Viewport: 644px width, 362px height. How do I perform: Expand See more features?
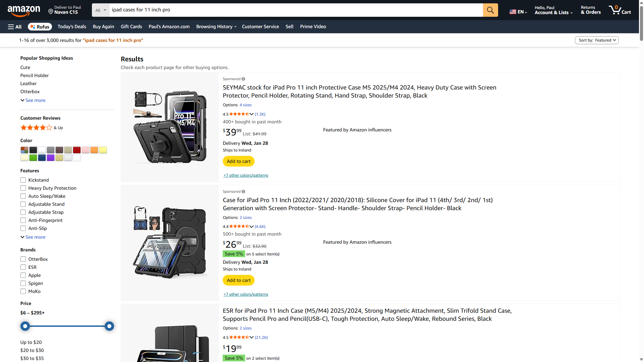click(33, 237)
